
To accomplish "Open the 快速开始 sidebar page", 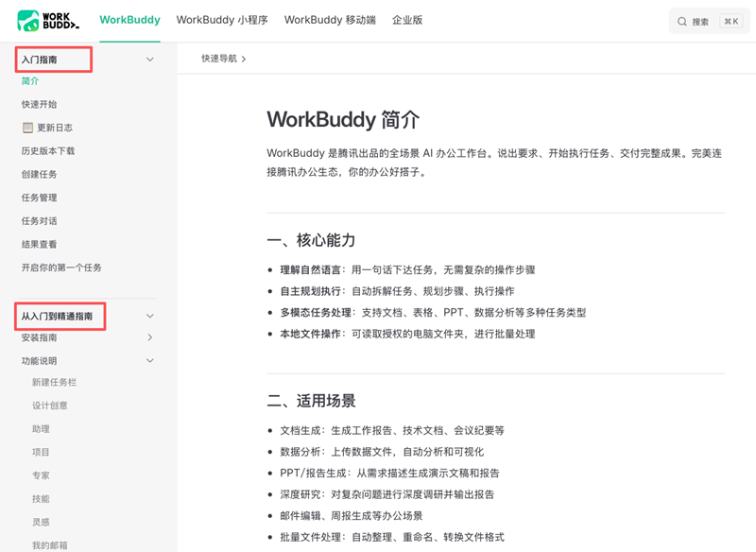I will 39,104.
